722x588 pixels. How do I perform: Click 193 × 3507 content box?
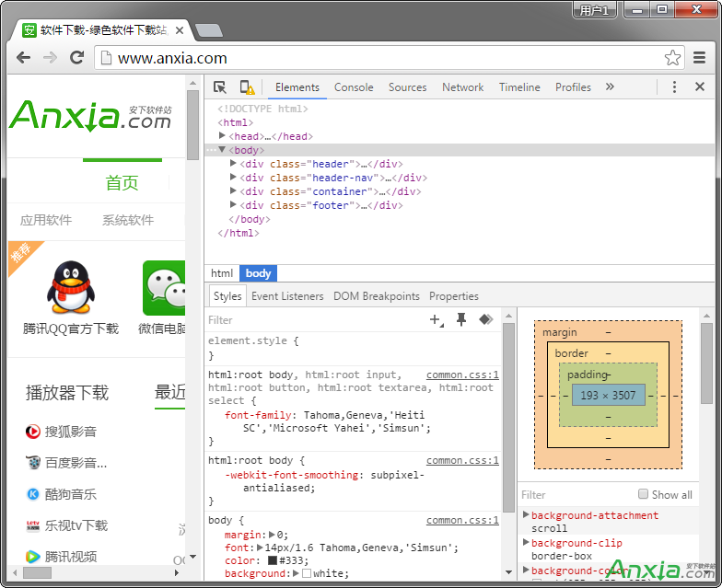608,396
